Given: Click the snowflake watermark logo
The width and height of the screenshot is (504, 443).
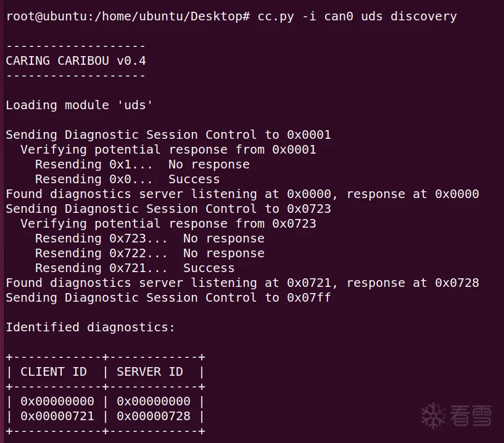Looking at the screenshot, I should click(434, 415).
